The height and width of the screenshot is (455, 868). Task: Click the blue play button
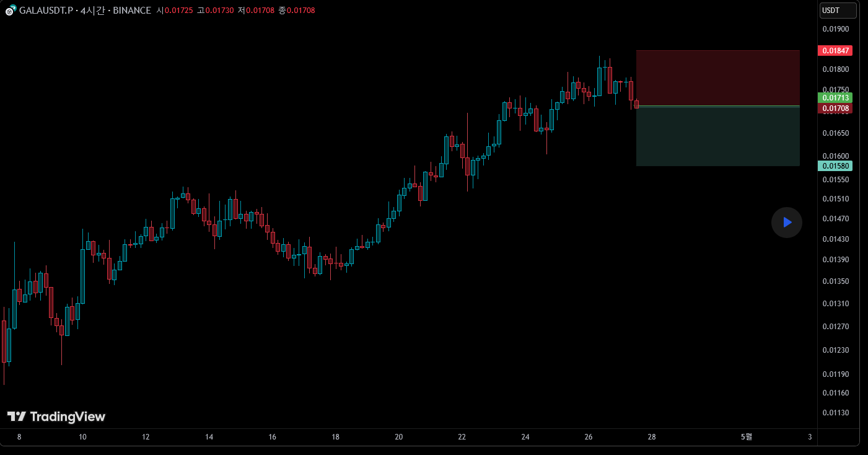click(x=787, y=223)
